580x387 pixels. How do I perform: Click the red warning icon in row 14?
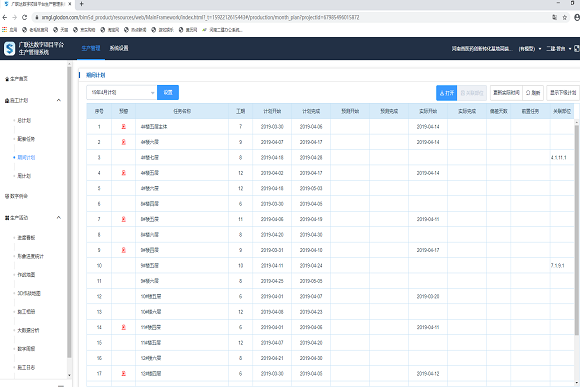pos(124,327)
